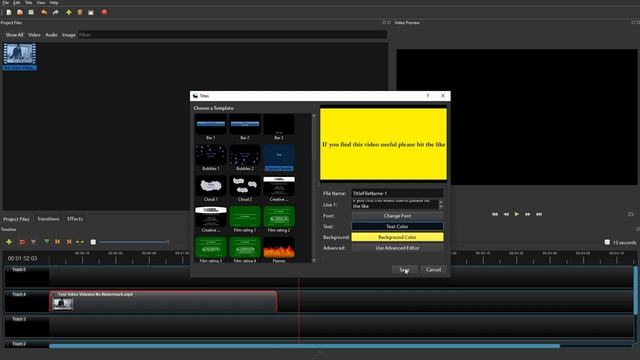This screenshot has height=360, width=640.
Task: Choose the Cloud 1 title template
Action: coord(211,189)
